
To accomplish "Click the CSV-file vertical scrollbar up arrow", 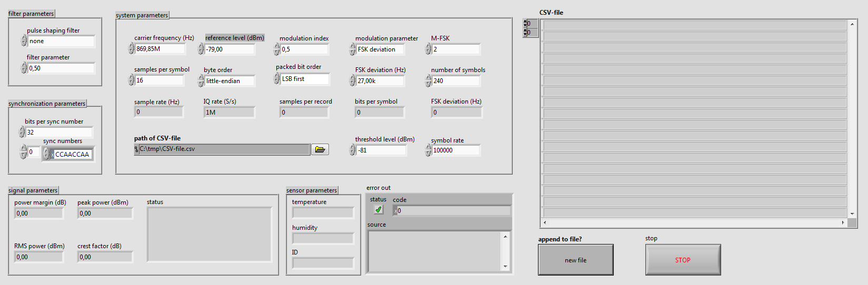I will (x=852, y=24).
